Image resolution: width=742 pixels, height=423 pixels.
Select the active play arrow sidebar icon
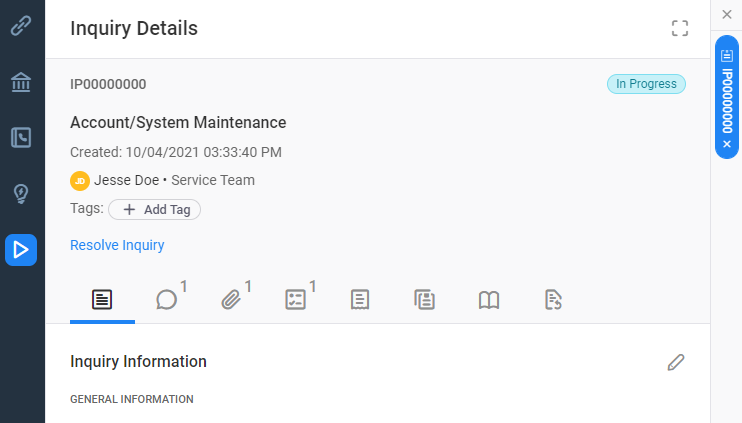21,250
